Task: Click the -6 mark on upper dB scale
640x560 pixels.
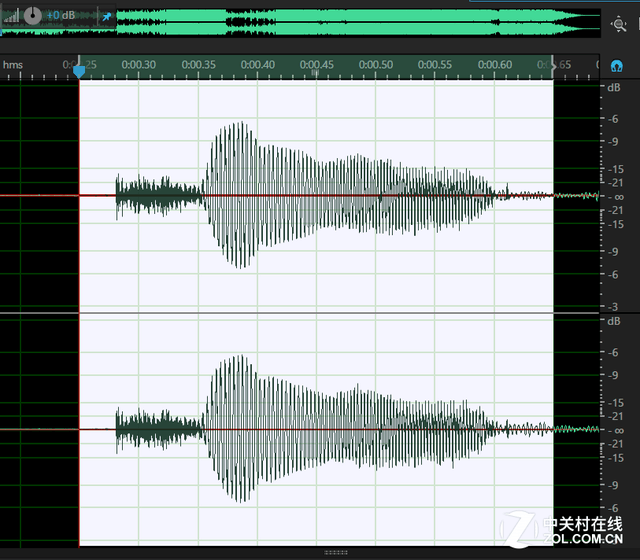Action: pyautogui.click(x=614, y=120)
